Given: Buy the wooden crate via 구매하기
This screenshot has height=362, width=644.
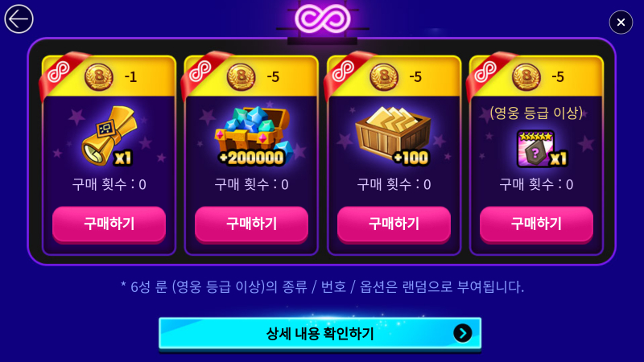Looking at the screenshot, I should (394, 224).
